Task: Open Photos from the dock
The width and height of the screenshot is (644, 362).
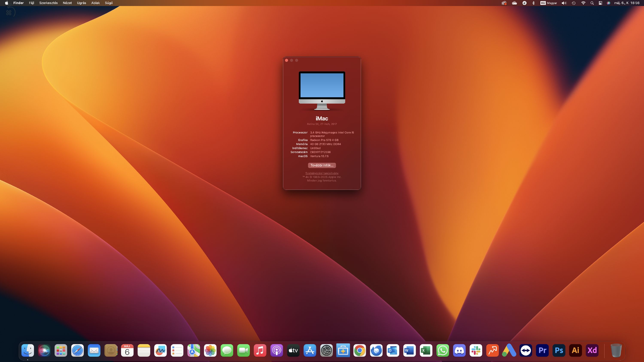Action: point(210,350)
